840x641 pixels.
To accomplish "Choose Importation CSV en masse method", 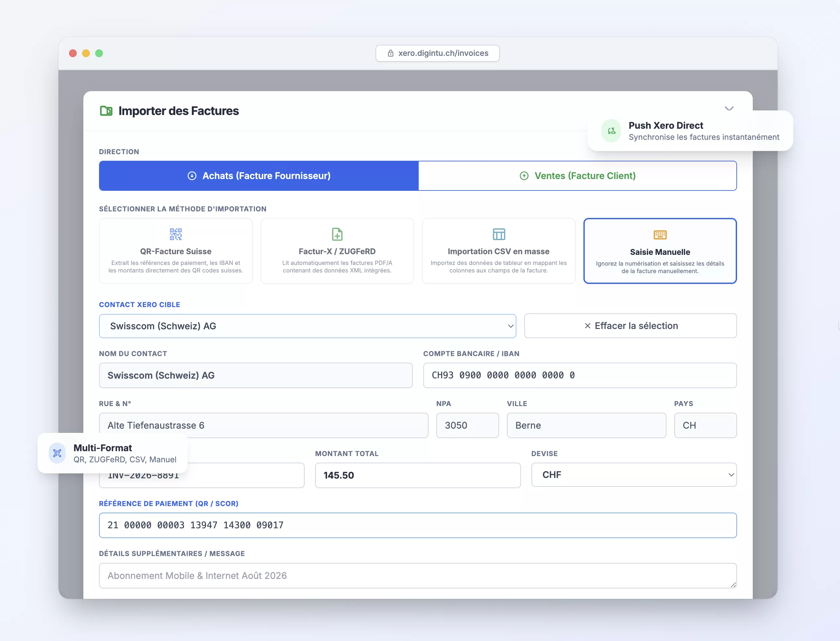I will coord(498,251).
